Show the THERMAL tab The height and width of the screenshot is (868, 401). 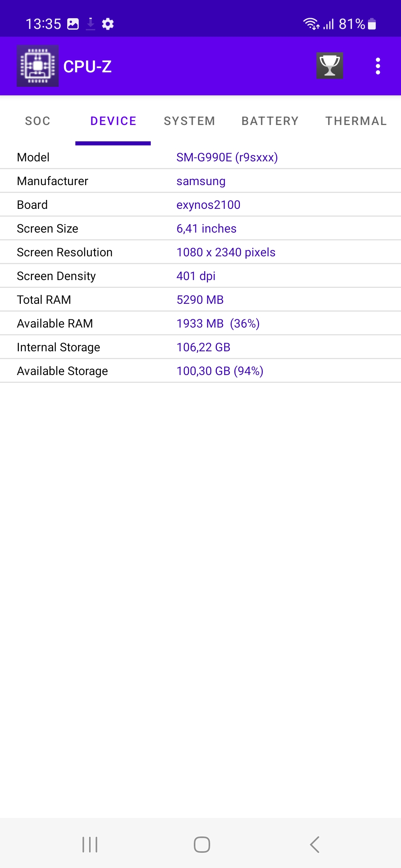(356, 121)
